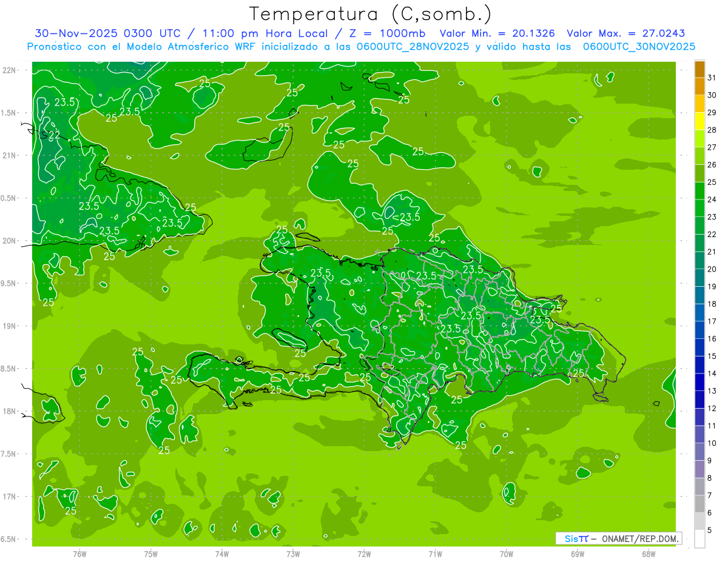Click the color scale value 6
Screen dimensions: 728x562
[x=710, y=513]
